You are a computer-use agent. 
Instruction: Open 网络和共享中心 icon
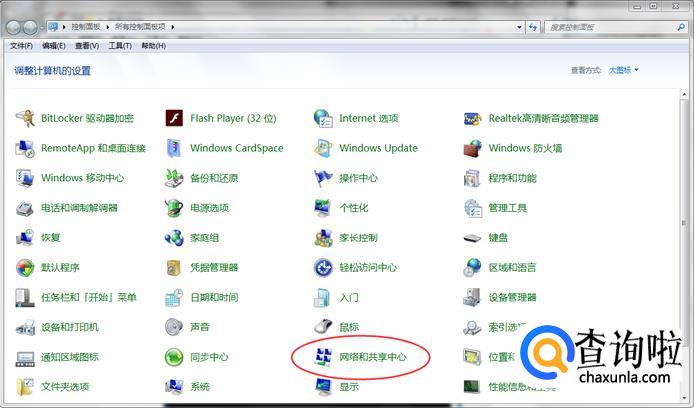[x=323, y=357]
